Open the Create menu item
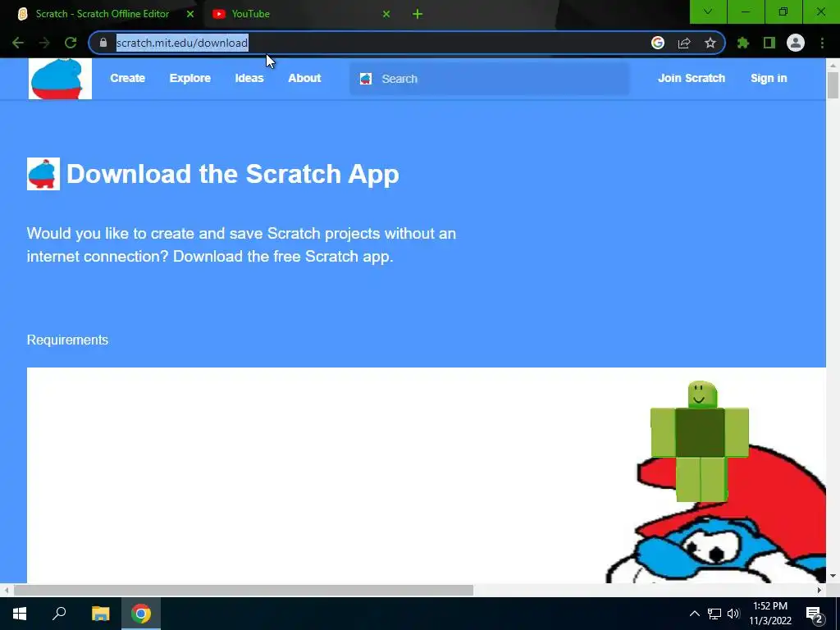Image resolution: width=840 pixels, height=630 pixels. click(x=127, y=78)
